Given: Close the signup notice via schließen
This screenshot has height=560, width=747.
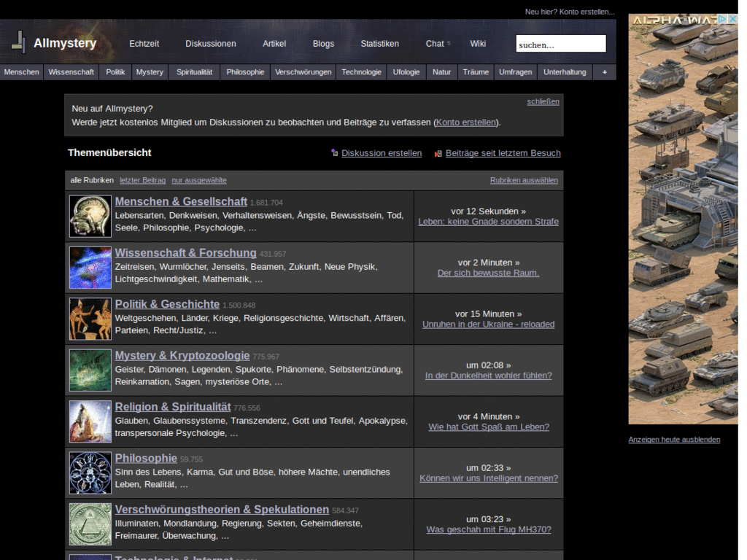Looking at the screenshot, I should [543, 101].
